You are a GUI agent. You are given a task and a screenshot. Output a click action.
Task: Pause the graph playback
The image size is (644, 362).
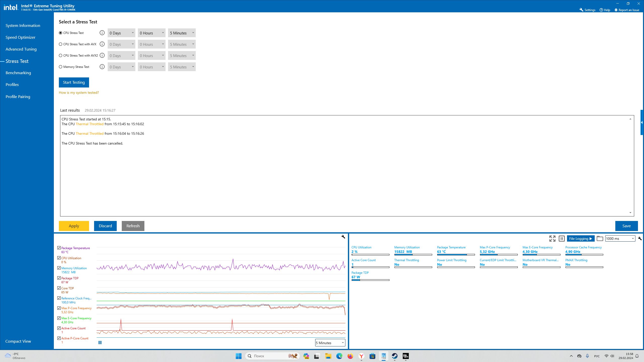point(100,342)
